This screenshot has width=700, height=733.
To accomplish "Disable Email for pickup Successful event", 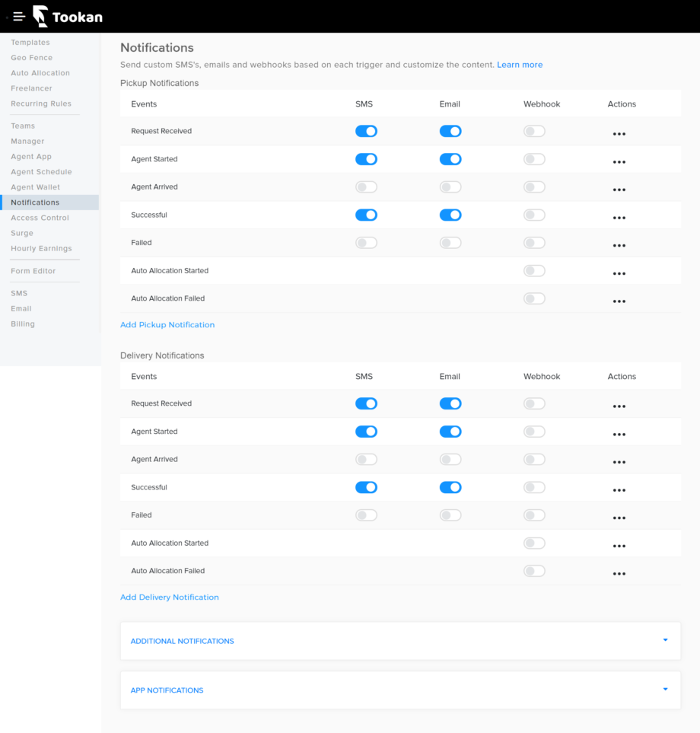I will (450, 215).
